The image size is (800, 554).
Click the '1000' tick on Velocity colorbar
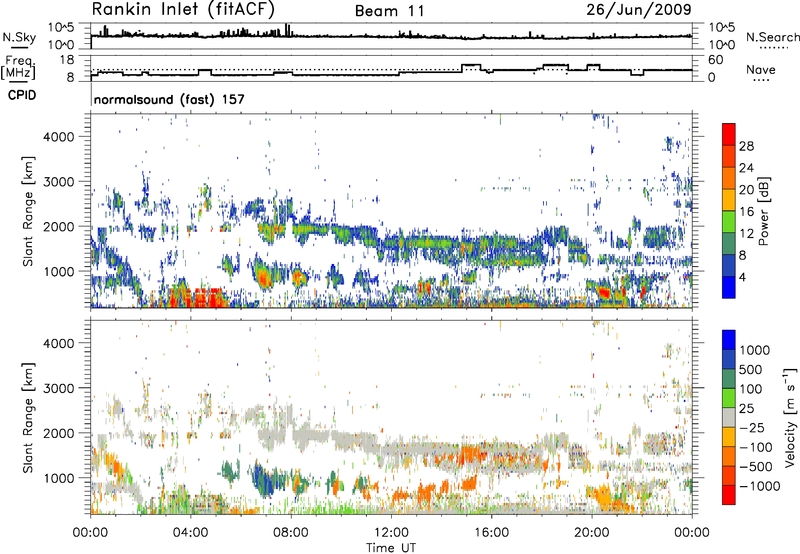point(755,350)
